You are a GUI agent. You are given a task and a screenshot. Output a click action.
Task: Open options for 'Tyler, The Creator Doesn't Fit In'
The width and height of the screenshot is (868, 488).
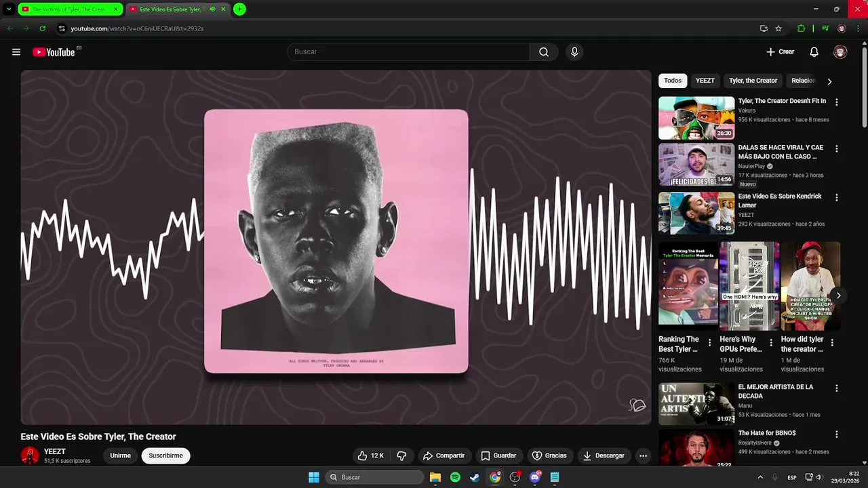[836, 102]
